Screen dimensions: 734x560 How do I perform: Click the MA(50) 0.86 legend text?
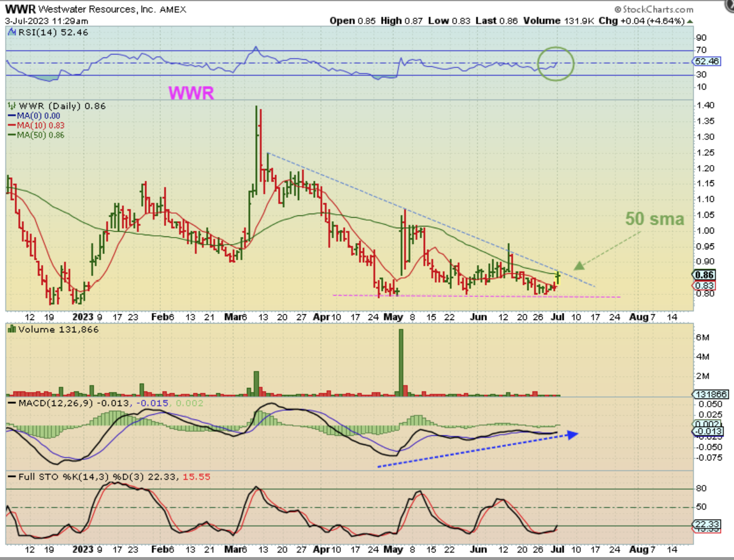tap(41, 135)
